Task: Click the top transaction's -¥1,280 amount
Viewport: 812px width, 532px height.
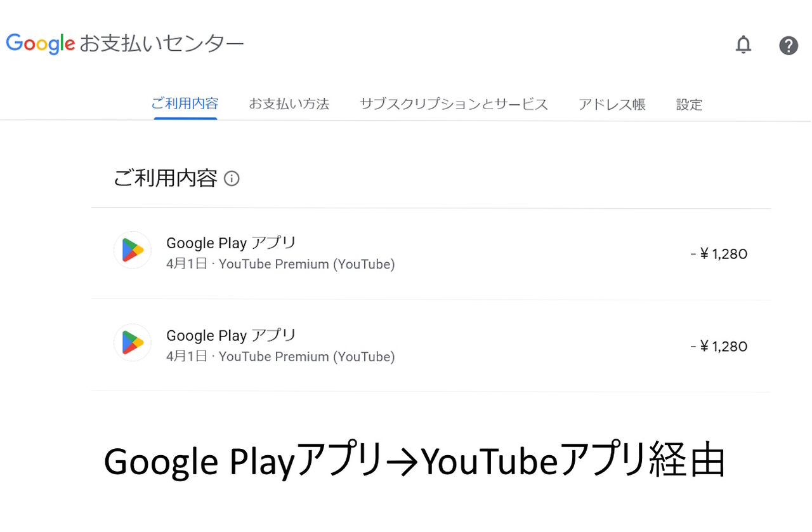Action: 719,254
